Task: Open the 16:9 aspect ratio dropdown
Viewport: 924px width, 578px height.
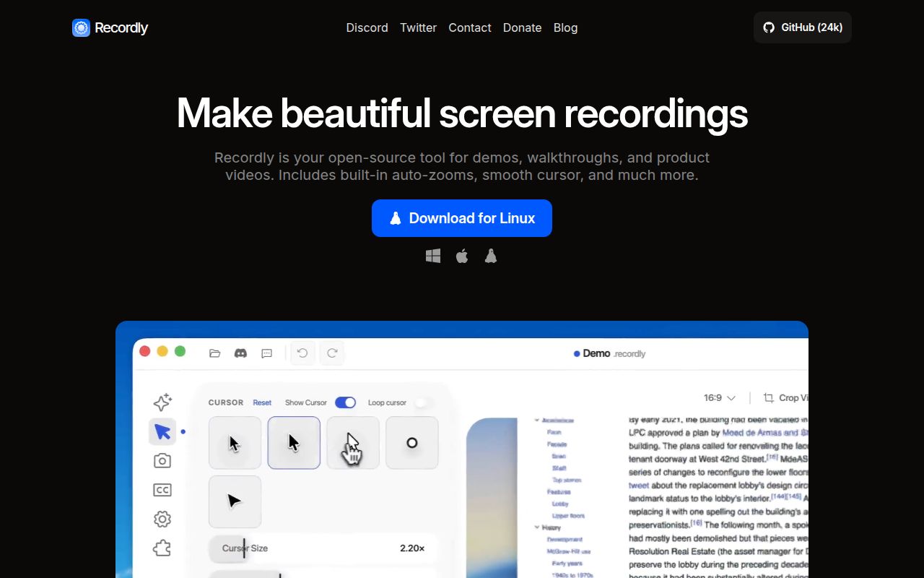Action: click(x=720, y=397)
